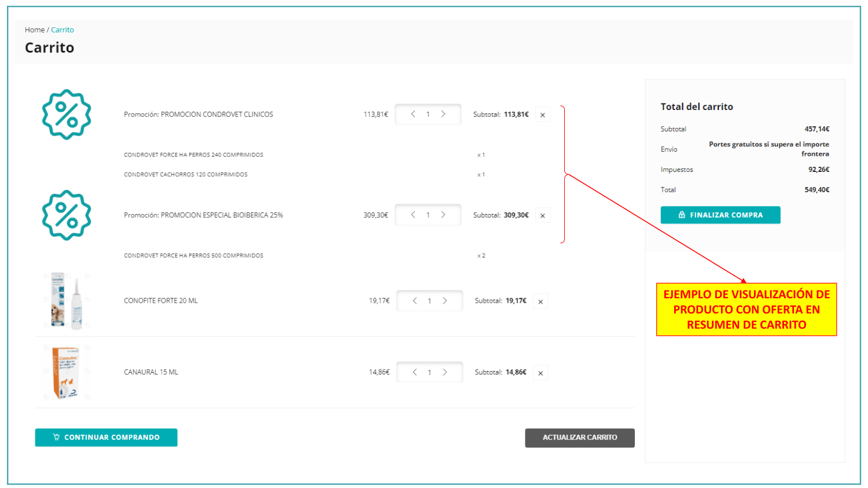The width and height of the screenshot is (868, 488).
Task: Select the CONDROVET CACHORROS 120 COMPRIMIDOS line
Action: 185,175
